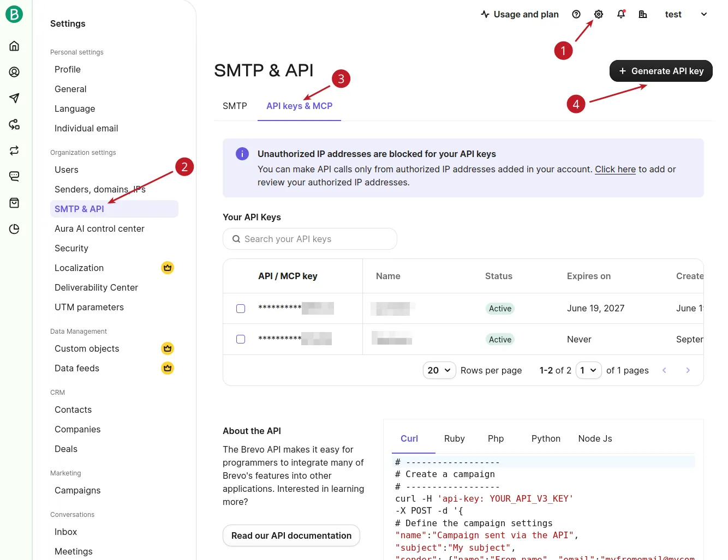
Task: Click the Expires on column header
Action: point(589,276)
